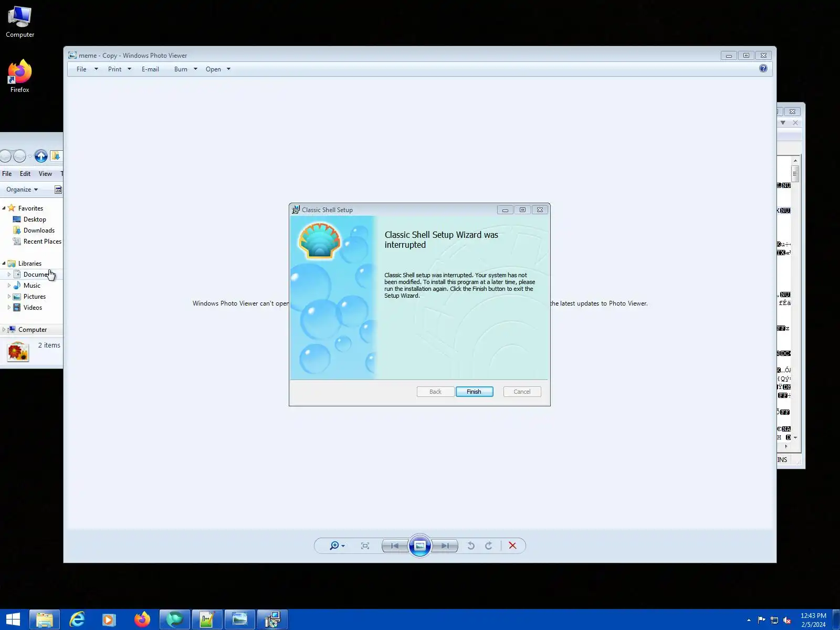Click the fit-to-window actual size icon
The width and height of the screenshot is (840, 630).
point(365,546)
